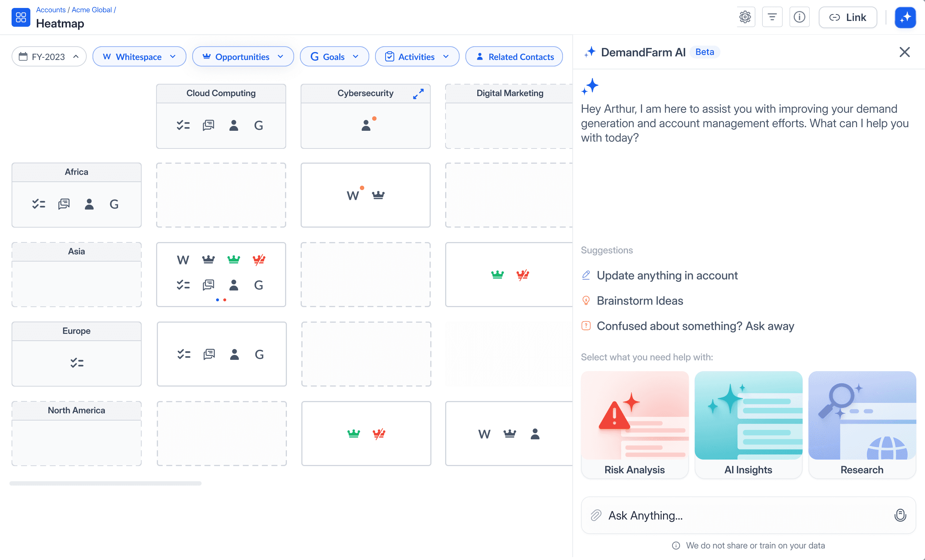Open the Acme Global breadcrumb link
Viewport: 925px width, 560px height.
[92, 10]
